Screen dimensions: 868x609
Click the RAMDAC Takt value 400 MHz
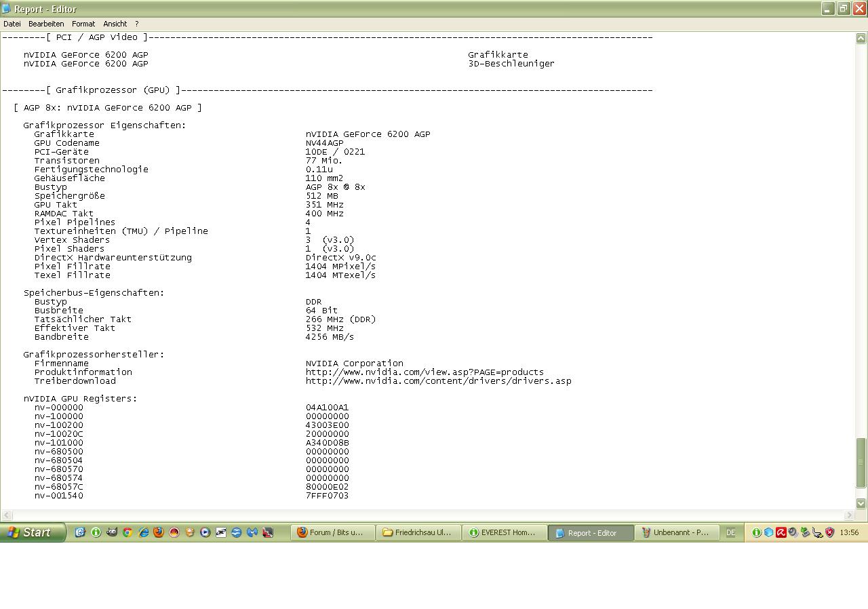coord(324,214)
